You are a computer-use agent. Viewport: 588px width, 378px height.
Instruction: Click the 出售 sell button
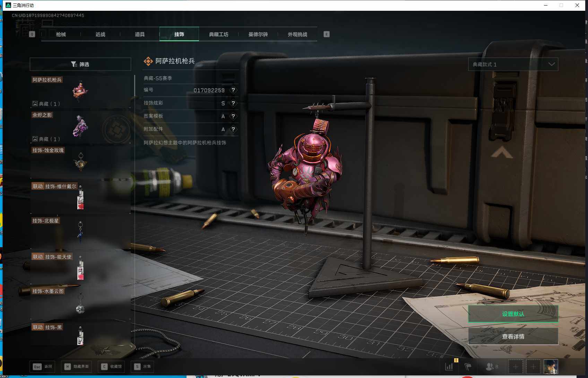pos(143,367)
